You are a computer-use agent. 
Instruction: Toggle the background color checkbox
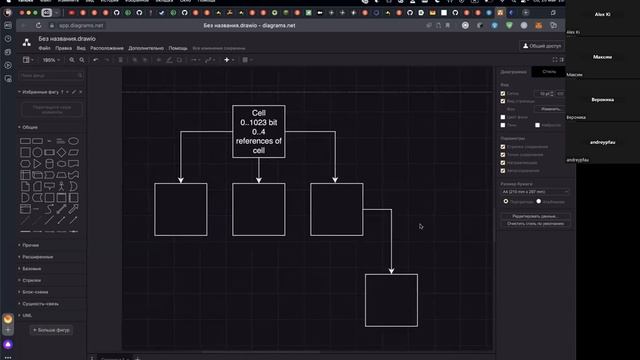[503, 117]
